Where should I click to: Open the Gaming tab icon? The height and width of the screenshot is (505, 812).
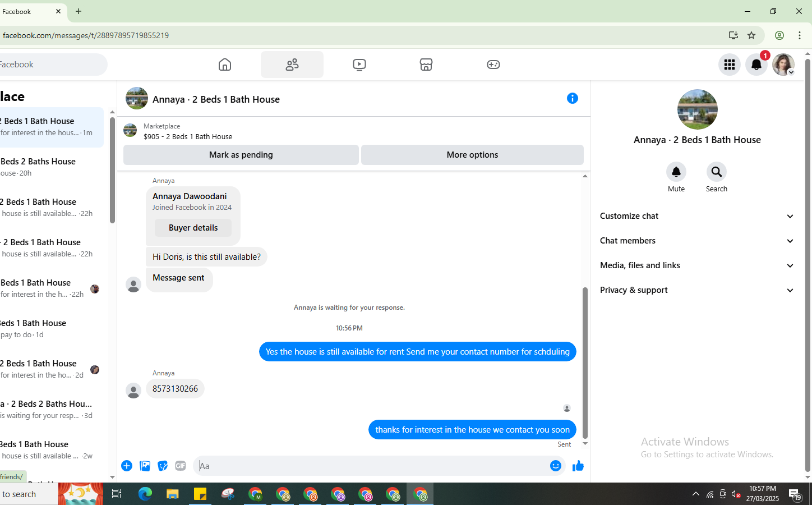493,65
